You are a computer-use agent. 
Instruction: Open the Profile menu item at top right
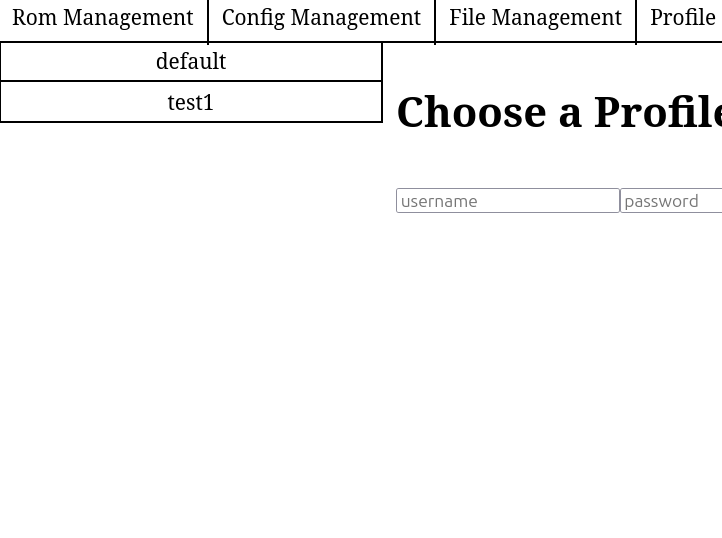click(683, 19)
